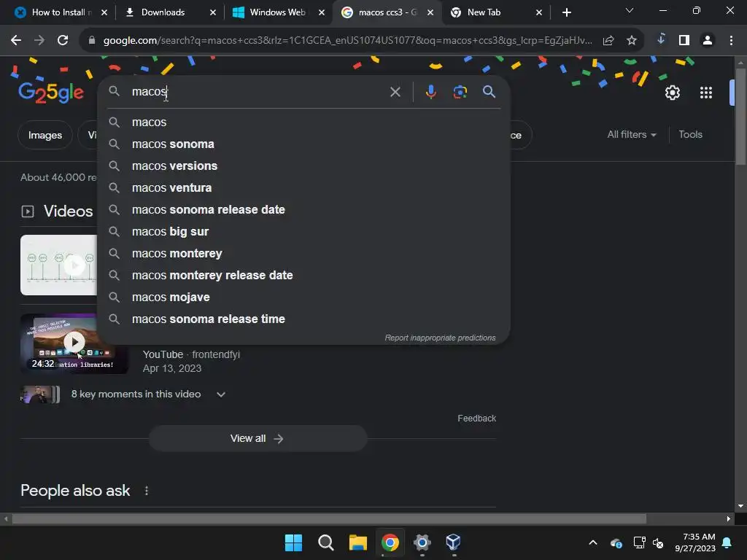The width and height of the screenshot is (747, 560).
Task: Switch to Windows Web tab
Action: 277,12
